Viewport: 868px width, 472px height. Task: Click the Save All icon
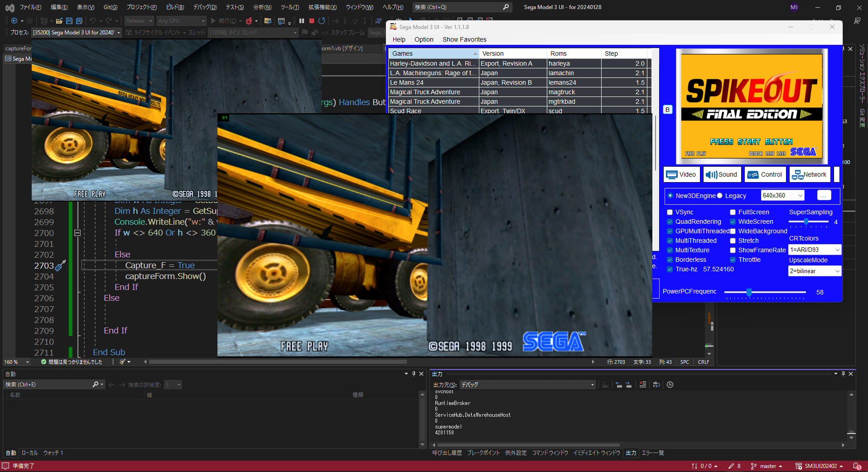79,21
